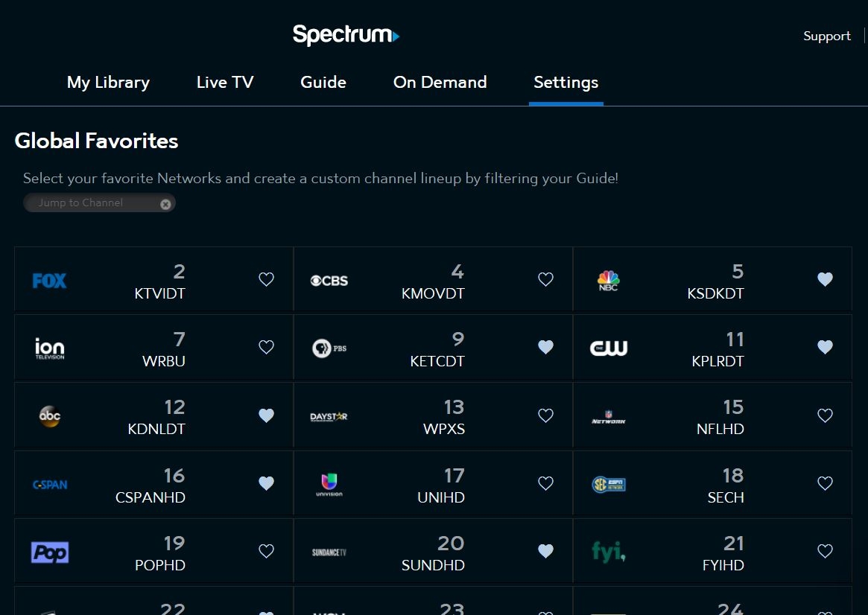868x615 pixels.
Task: Click the Univision channel logo
Action: [329, 484]
